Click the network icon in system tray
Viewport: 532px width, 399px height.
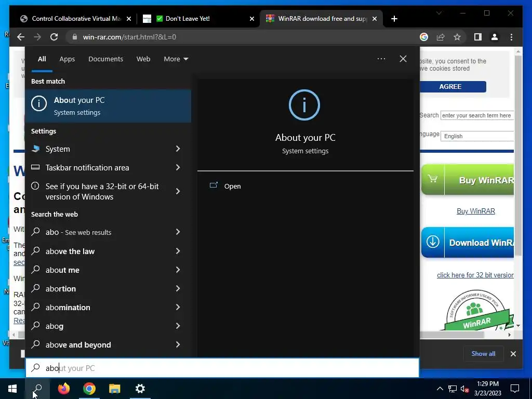453,389
